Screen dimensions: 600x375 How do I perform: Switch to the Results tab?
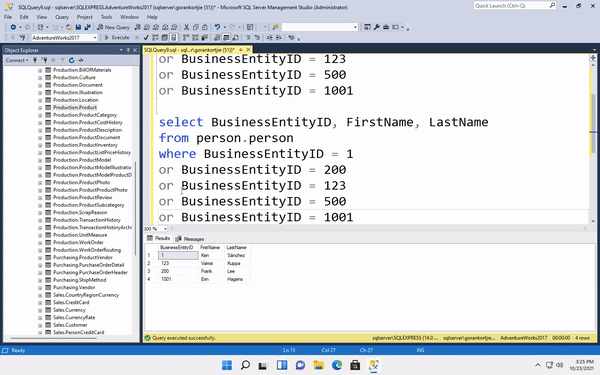click(158, 238)
